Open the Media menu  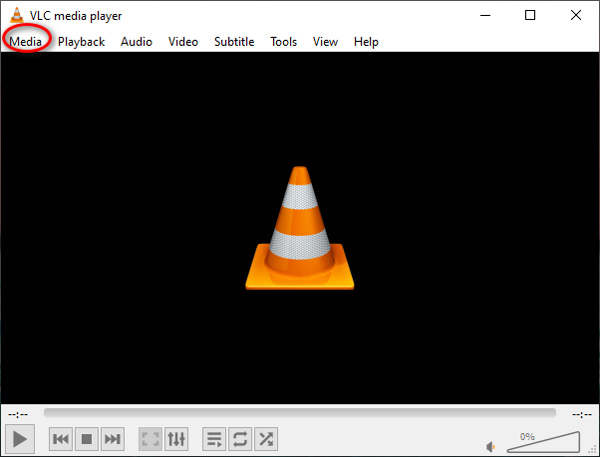(x=25, y=41)
